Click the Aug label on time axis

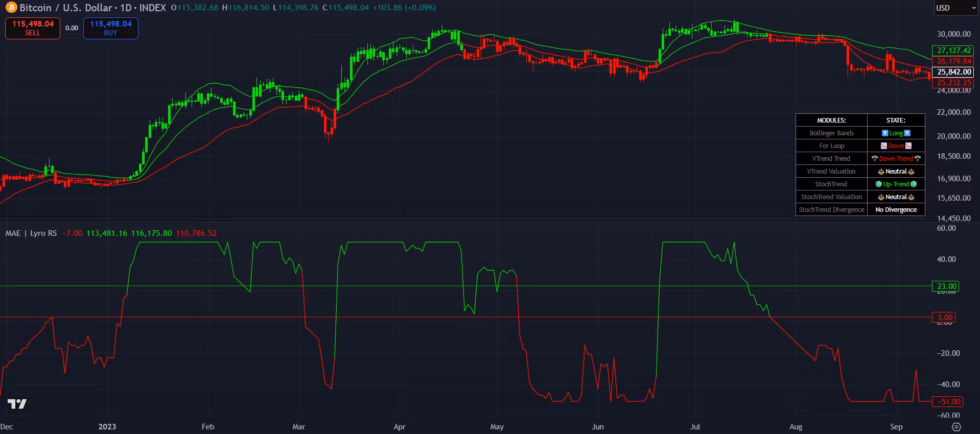(796, 427)
